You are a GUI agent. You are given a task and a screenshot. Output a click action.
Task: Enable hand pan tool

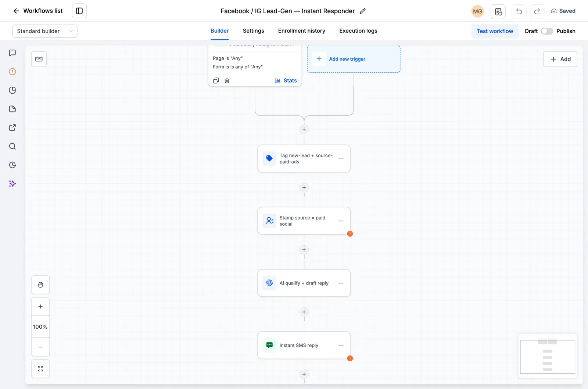(40, 285)
